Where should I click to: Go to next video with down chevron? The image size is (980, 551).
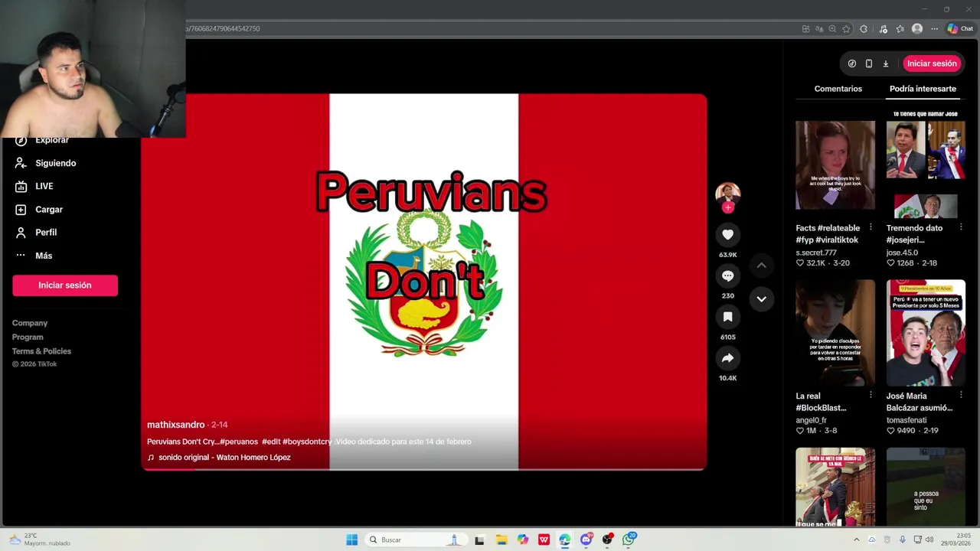(x=761, y=299)
